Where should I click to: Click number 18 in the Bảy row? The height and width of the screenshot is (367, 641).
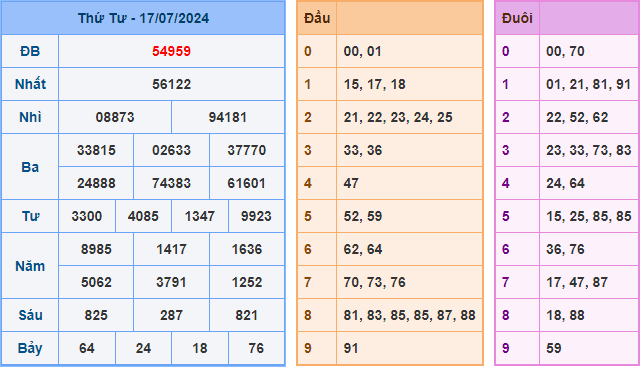tap(199, 349)
